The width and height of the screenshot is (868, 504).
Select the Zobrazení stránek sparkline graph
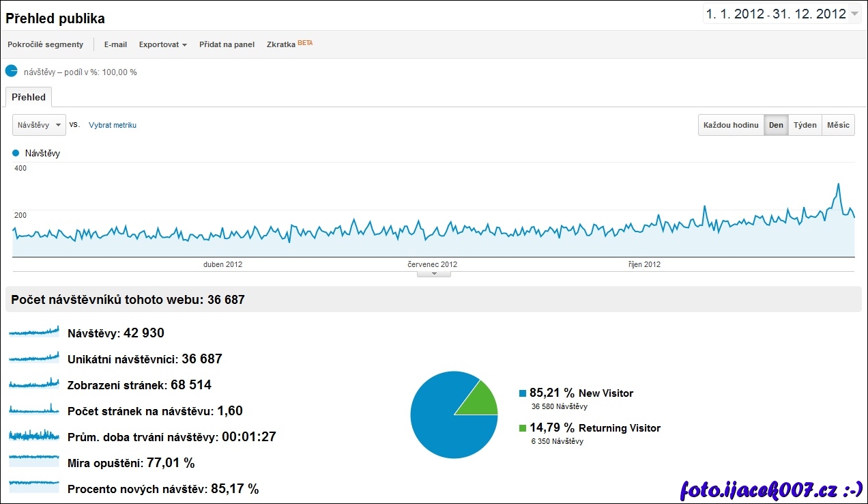(34, 384)
